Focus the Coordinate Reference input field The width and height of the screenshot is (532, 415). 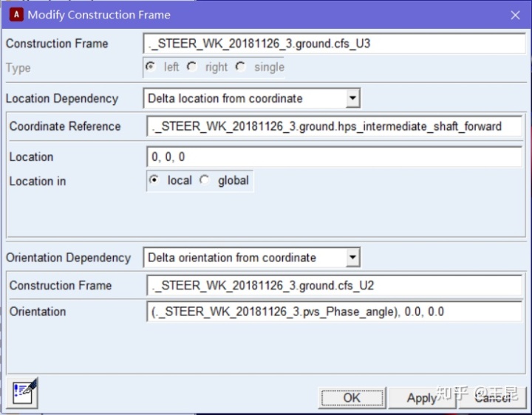(334, 126)
